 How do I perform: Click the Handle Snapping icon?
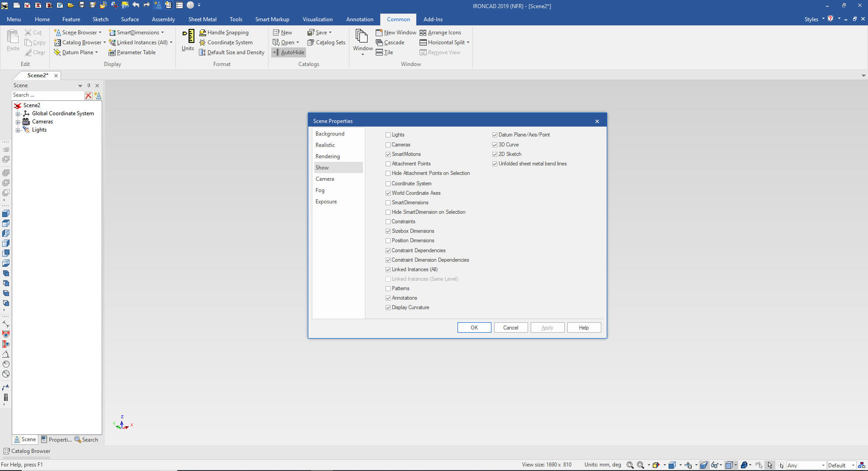[x=203, y=33]
